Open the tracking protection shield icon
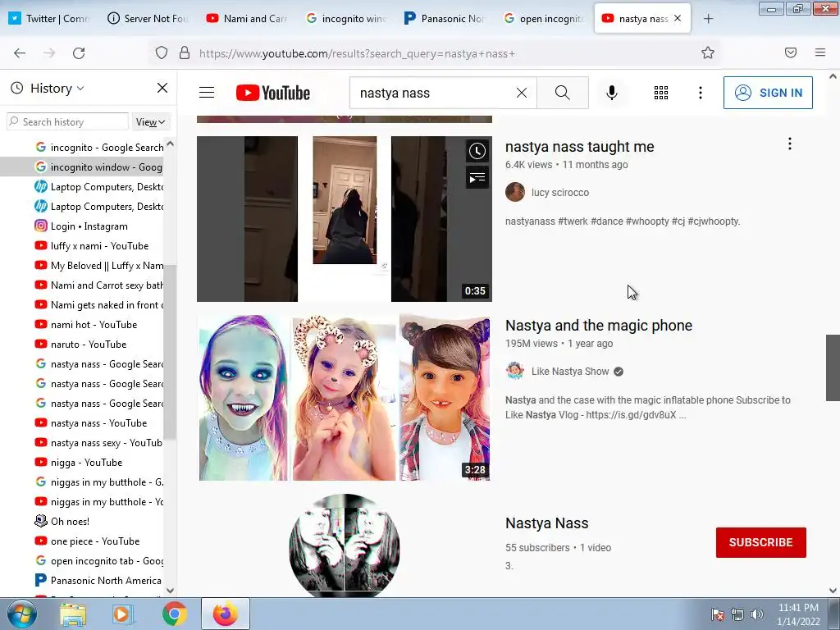840x630 pixels. pos(162,53)
